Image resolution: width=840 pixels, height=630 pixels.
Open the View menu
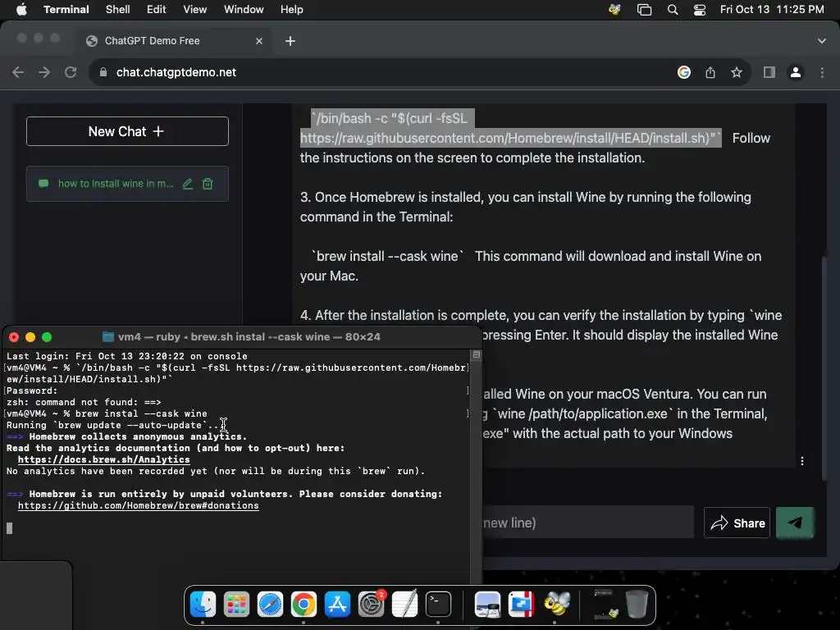[195, 9]
